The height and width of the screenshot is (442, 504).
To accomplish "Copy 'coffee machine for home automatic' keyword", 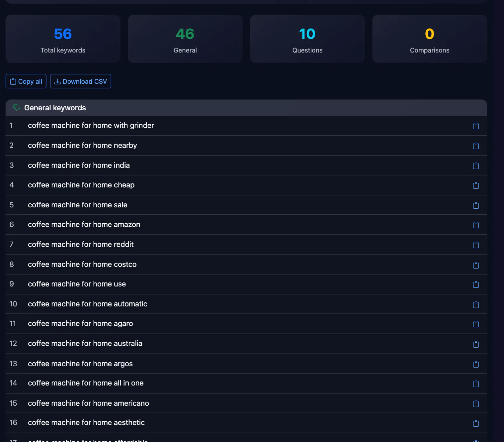I will pos(476,304).
